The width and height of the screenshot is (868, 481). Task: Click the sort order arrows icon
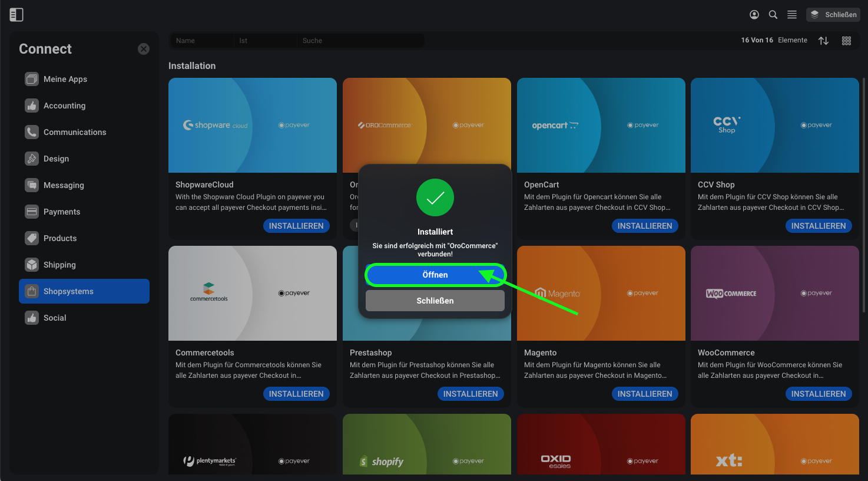(x=823, y=41)
